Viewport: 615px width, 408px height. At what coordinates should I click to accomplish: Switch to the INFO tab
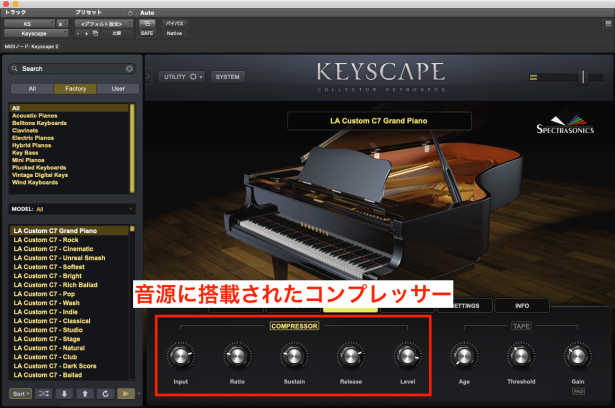pos(522,306)
